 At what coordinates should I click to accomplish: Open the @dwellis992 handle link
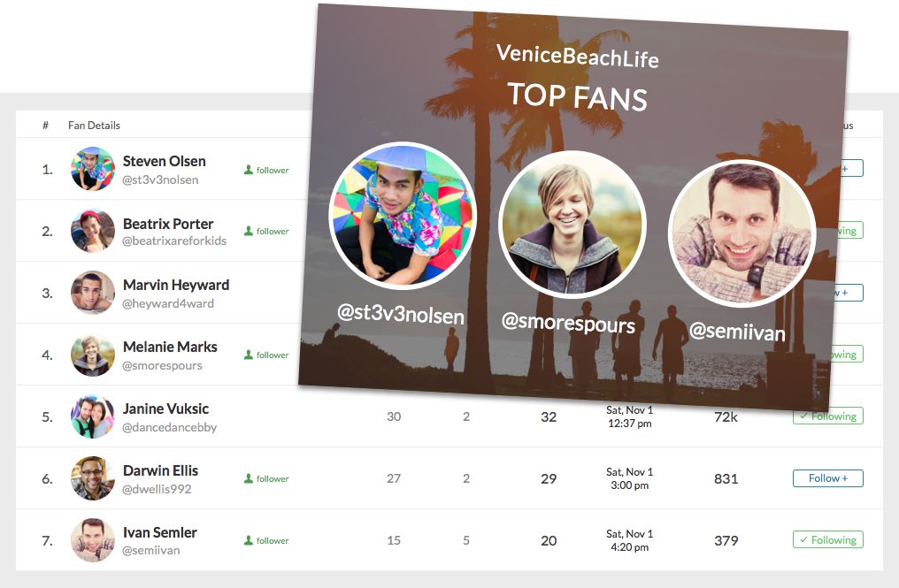(x=157, y=489)
